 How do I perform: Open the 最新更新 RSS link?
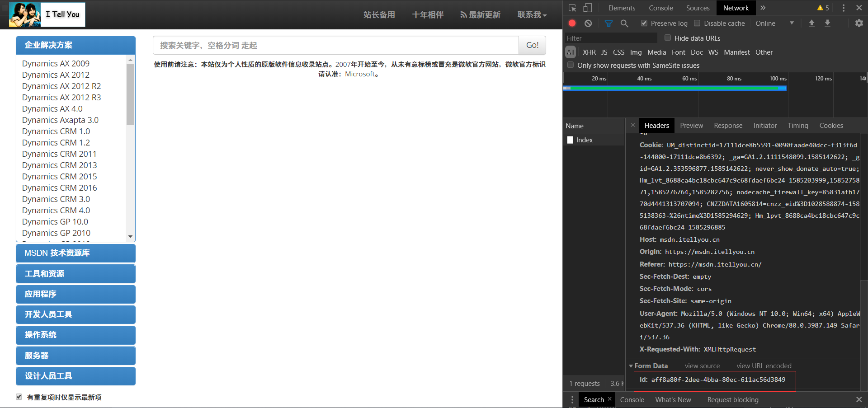(480, 15)
